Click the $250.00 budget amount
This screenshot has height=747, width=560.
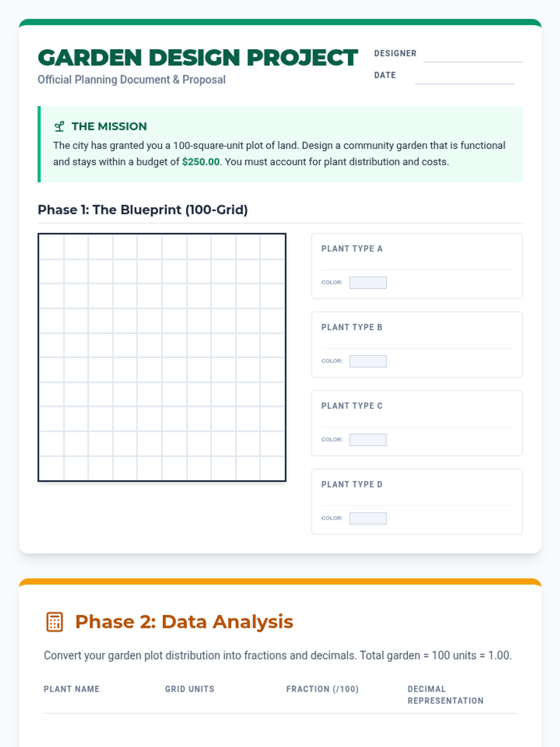[201, 162]
